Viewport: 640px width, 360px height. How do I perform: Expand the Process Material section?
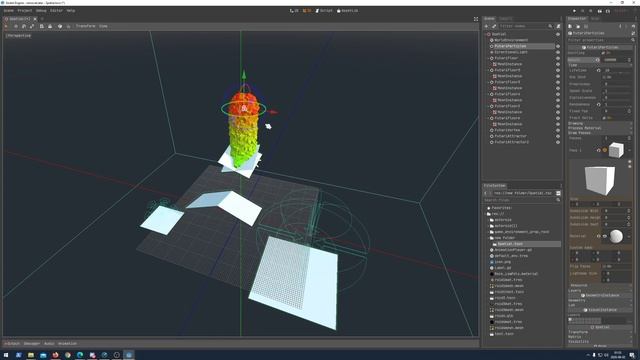click(x=600, y=128)
